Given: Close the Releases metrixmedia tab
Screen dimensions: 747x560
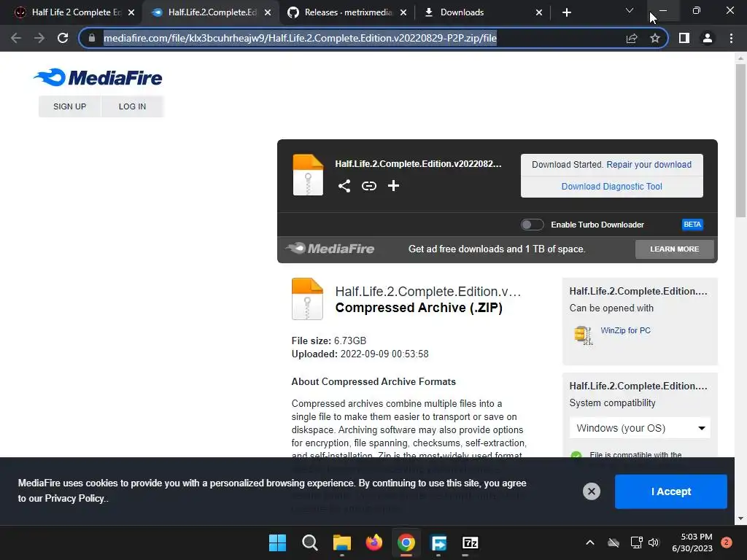Looking at the screenshot, I should [403, 12].
